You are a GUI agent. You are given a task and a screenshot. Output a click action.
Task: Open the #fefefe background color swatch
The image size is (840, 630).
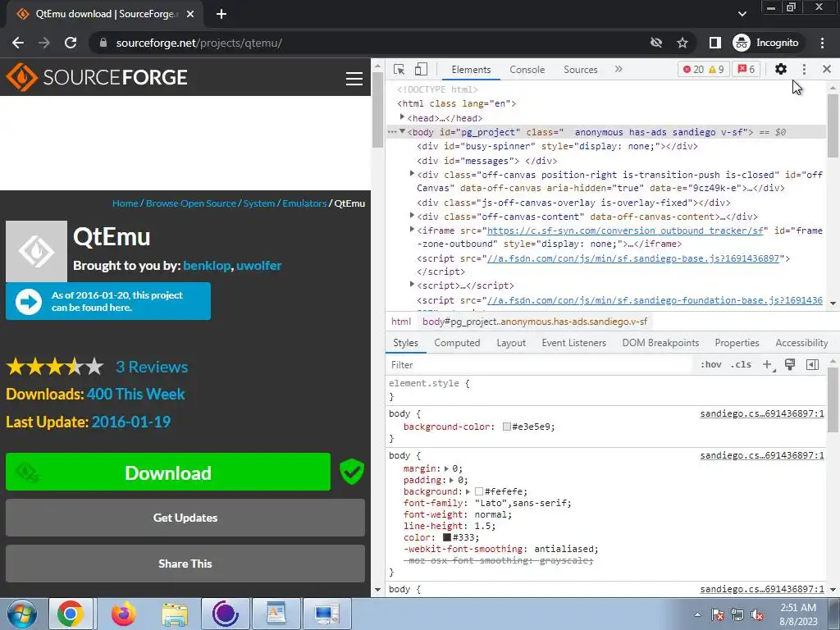[x=479, y=492]
